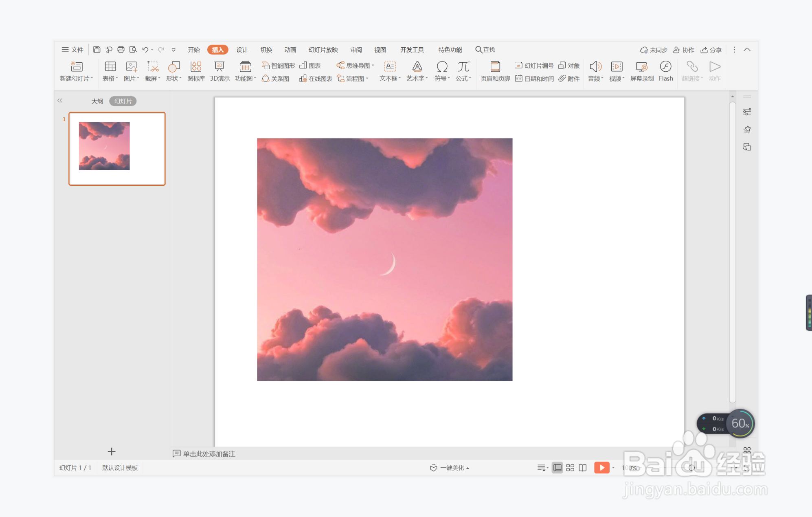The height and width of the screenshot is (517, 812).
Task: Insert an equation (公式)
Action: [x=463, y=71]
